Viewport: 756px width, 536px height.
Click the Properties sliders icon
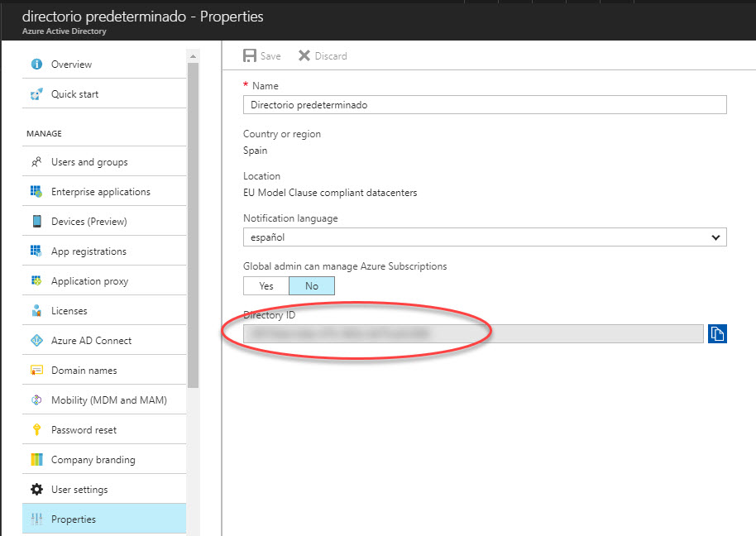tap(36, 519)
